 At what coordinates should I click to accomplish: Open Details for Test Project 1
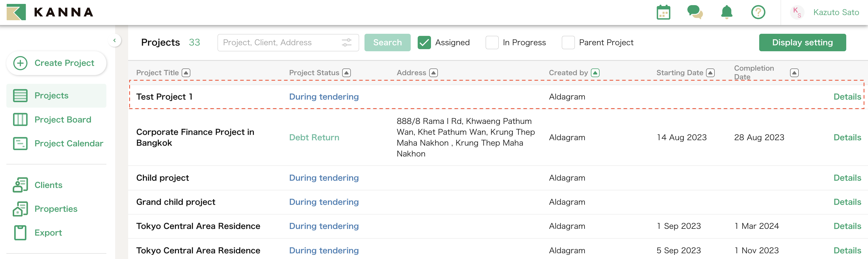point(847,96)
